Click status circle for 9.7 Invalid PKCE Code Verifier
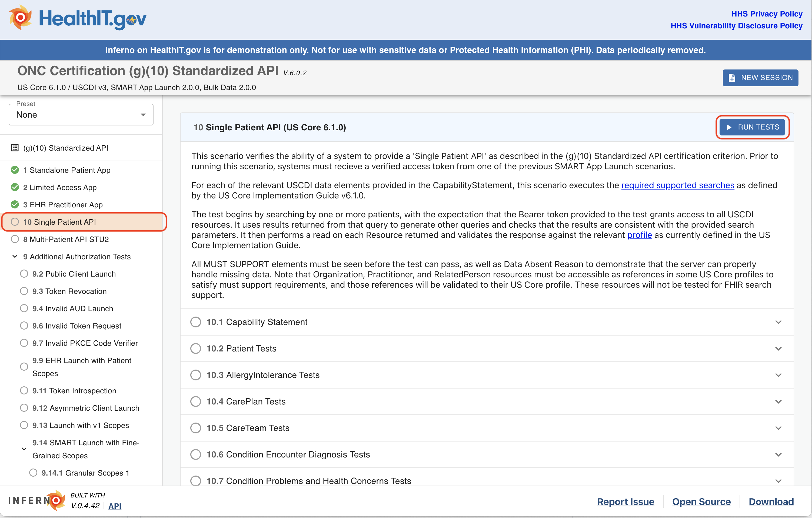This screenshot has width=812, height=518. pyautogui.click(x=24, y=343)
